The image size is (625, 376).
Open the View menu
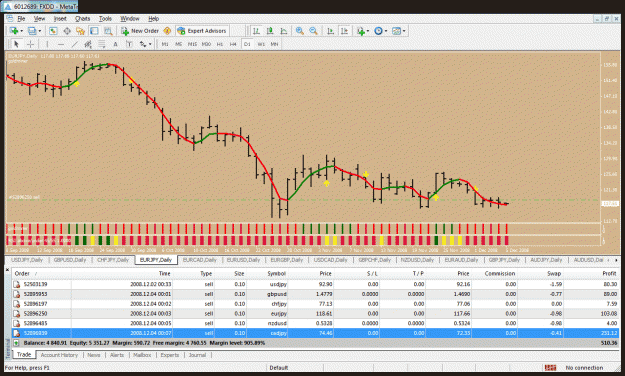[x=39, y=19]
